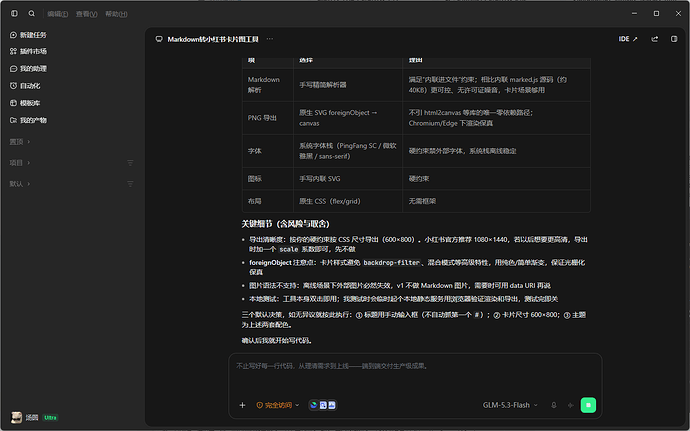This screenshot has height=431, width=690.
Task: Open the user profile avatar
Action: (16, 417)
